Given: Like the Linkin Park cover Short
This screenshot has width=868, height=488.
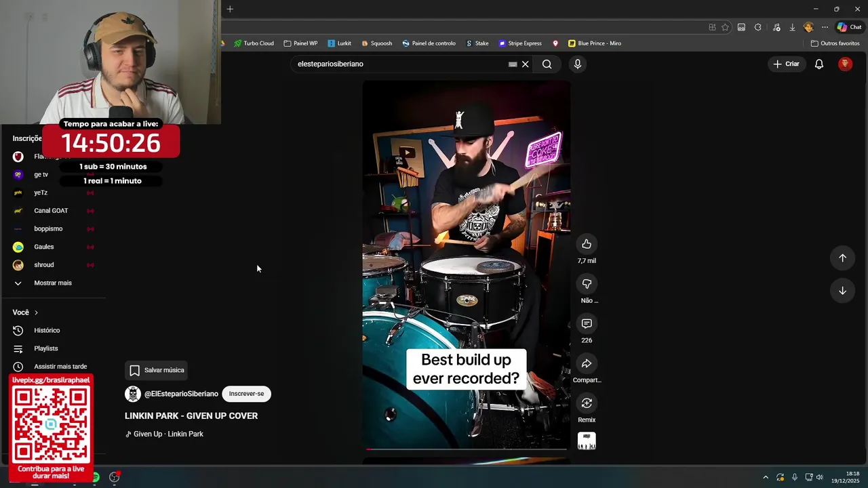Looking at the screenshot, I should (587, 244).
